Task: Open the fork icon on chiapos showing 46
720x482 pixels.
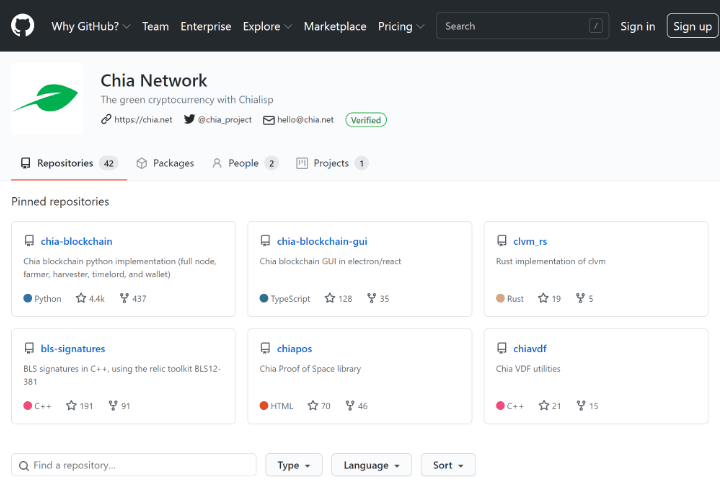Action: pos(350,405)
